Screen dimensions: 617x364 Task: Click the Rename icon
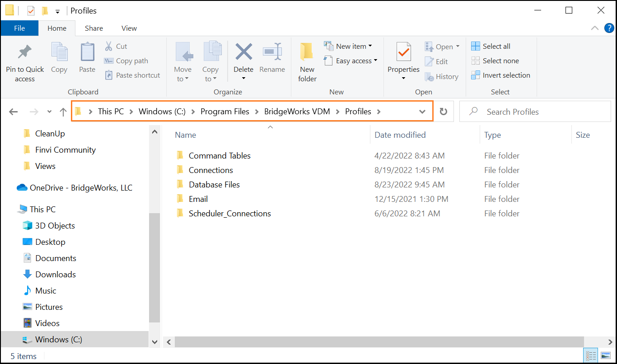(x=272, y=52)
